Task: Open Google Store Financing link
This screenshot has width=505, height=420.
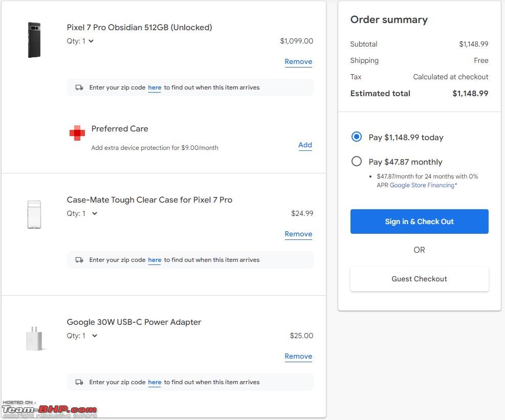Action: pyautogui.click(x=423, y=185)
